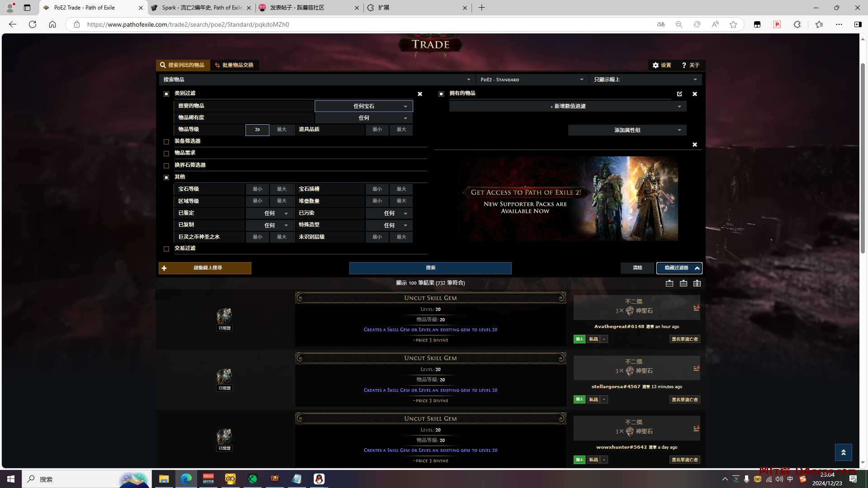Viewport: 868px width, 488px height.
Task: Open the 添加属性组 dropdown
Action: (627, 130)
